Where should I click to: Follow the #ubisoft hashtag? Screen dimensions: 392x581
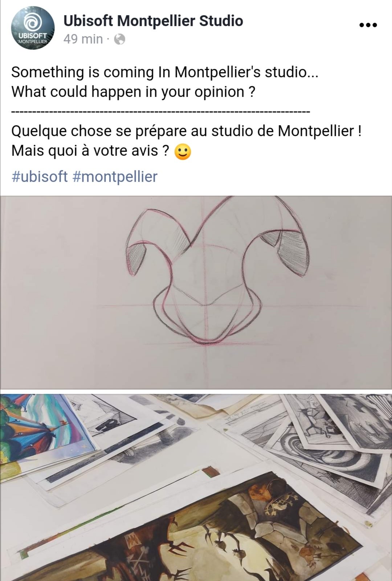[40, 177]
